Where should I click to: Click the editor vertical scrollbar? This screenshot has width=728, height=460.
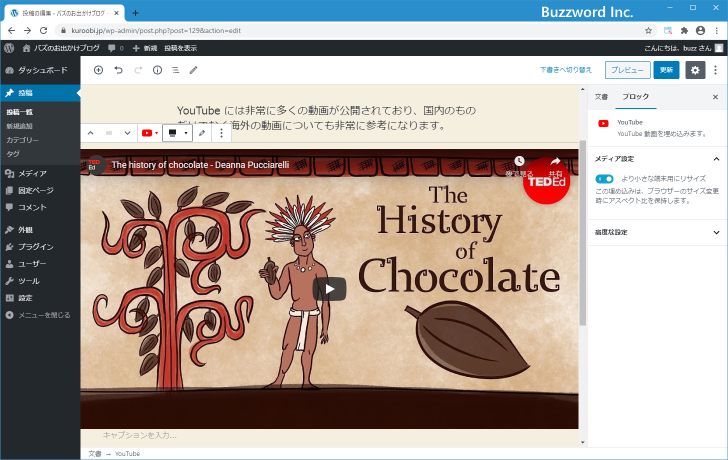583,232
